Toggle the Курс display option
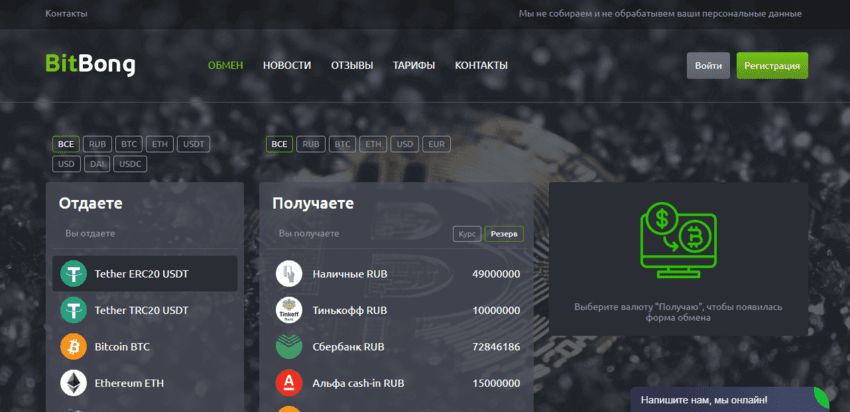850x412 pixels. 467,234
